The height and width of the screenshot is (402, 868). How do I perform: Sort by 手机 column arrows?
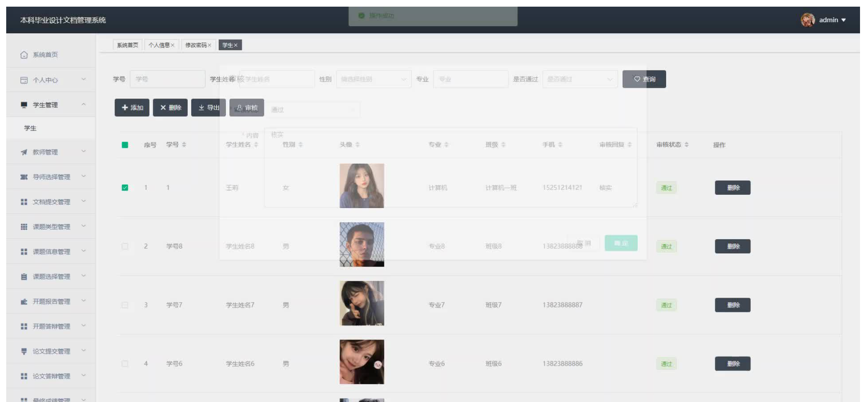coord(560,145)
